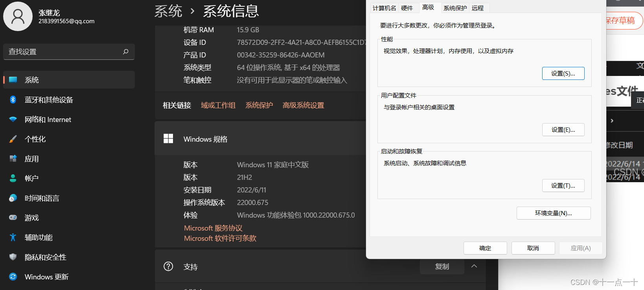Click the user name 张继龙

pyautogui.click(x=49, y=13)
